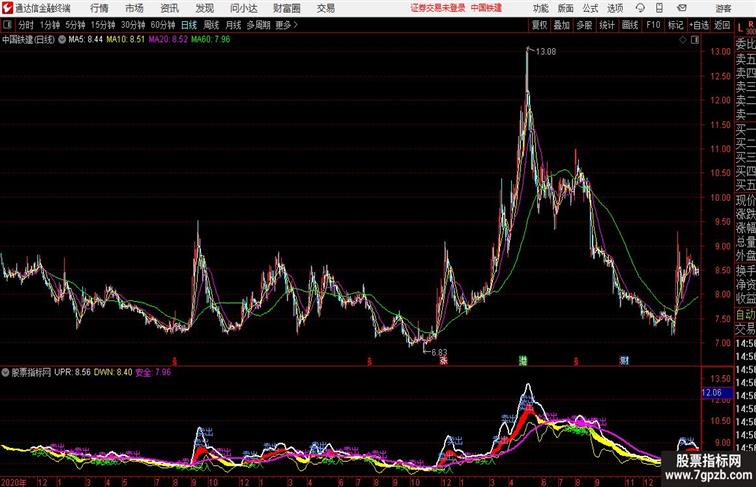Switch to 1分钟 period

[x=50, y=25]
